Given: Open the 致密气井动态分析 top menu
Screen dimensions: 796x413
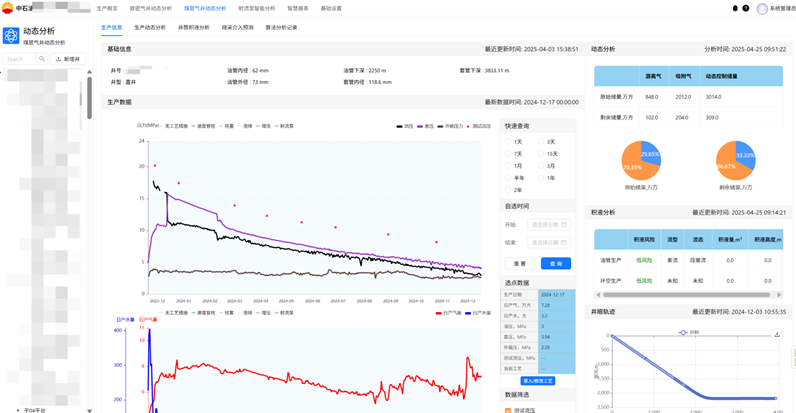Looking at the screenshot, I should [x=151, y=9].
